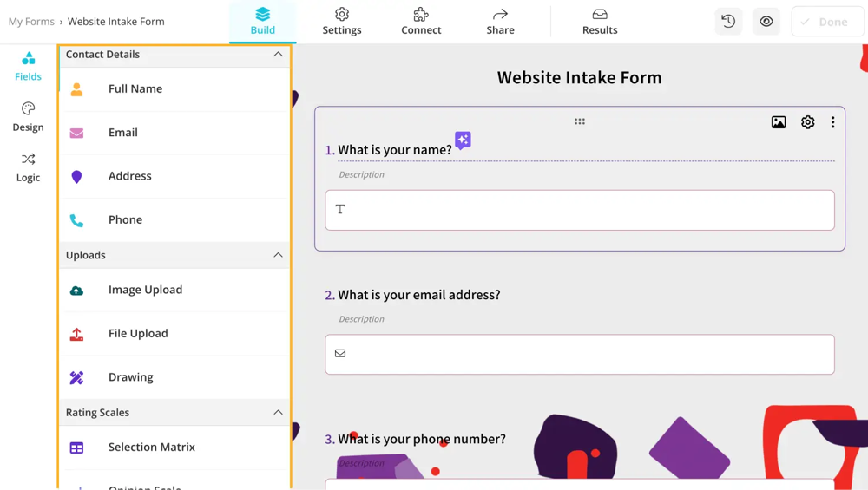Open the Results tab

pyautogui.click(x=600, y=22)
